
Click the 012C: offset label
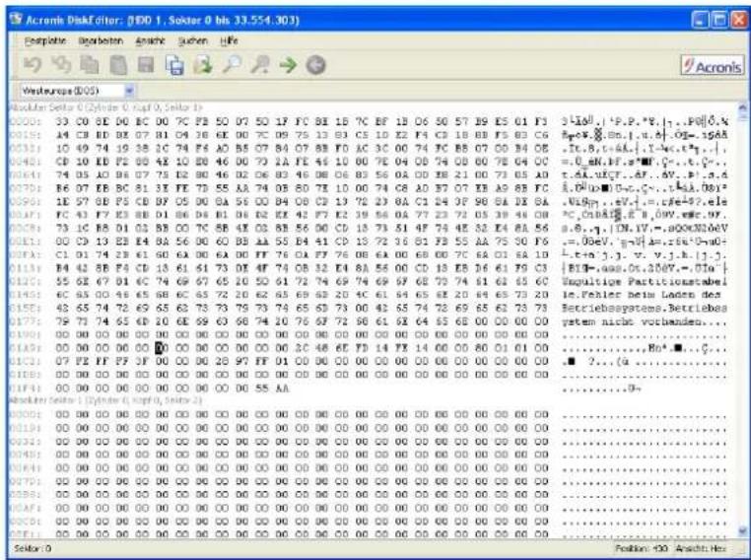[x=25, y=282]
